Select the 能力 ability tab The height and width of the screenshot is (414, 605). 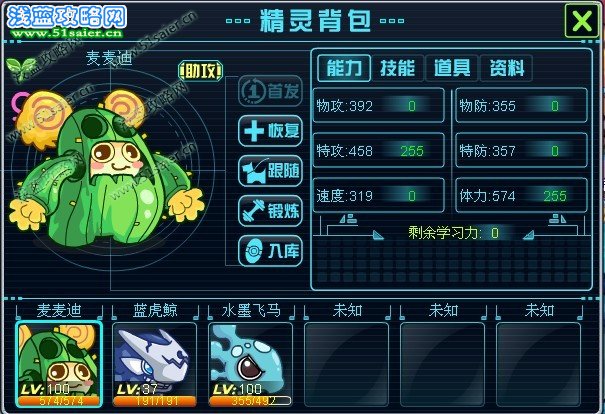tap(344, 68)
